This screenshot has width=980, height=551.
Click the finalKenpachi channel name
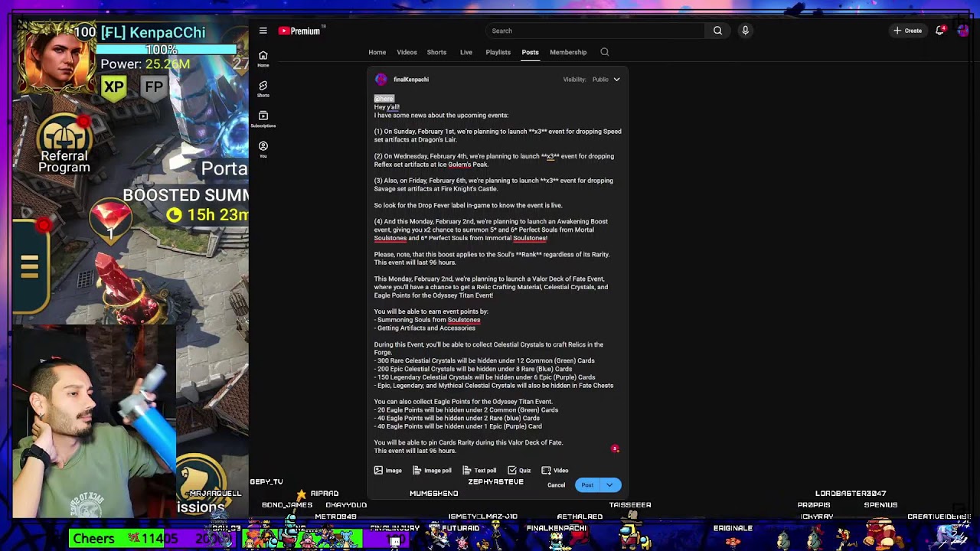411,79
